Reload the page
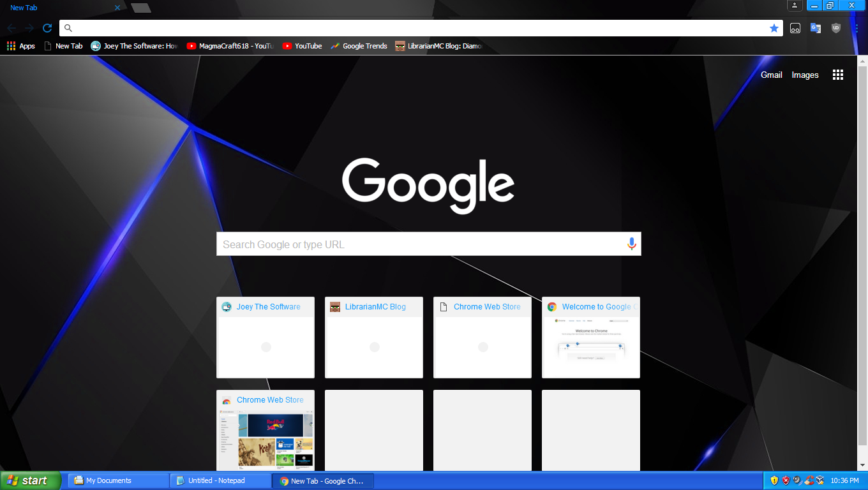 47,28
